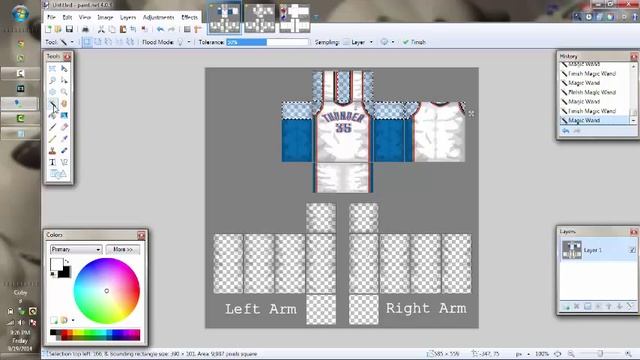Click the New image toolbar icon
The image size is (640, 360).
click(x=48, y=29)
